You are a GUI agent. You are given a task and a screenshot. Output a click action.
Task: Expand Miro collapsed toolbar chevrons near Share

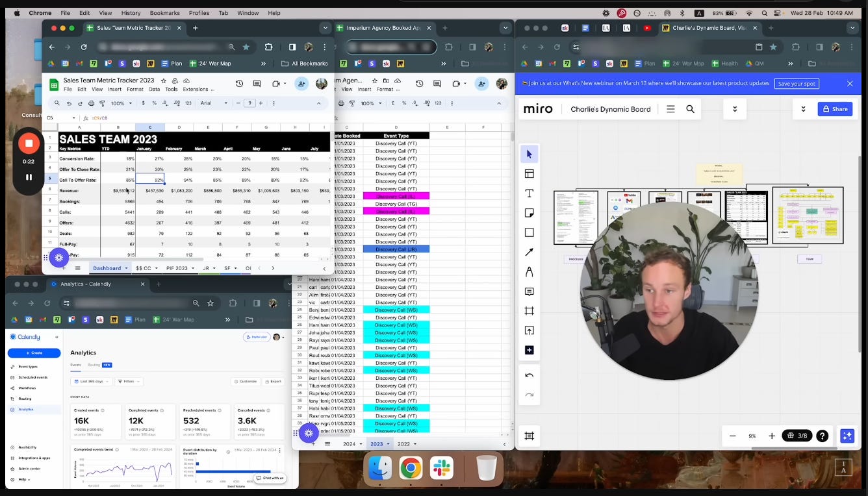point(803,109)
